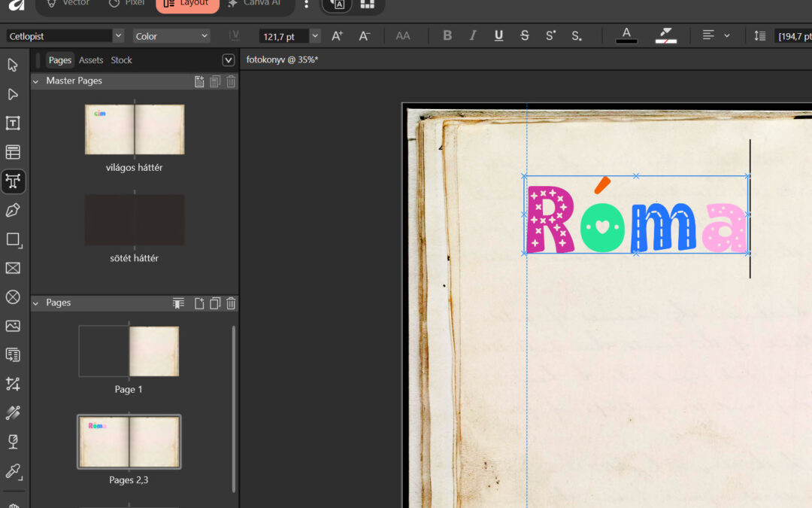Screen dimensions: 812x508
Task: Click the active Layout studio tab
Action: 187,5
